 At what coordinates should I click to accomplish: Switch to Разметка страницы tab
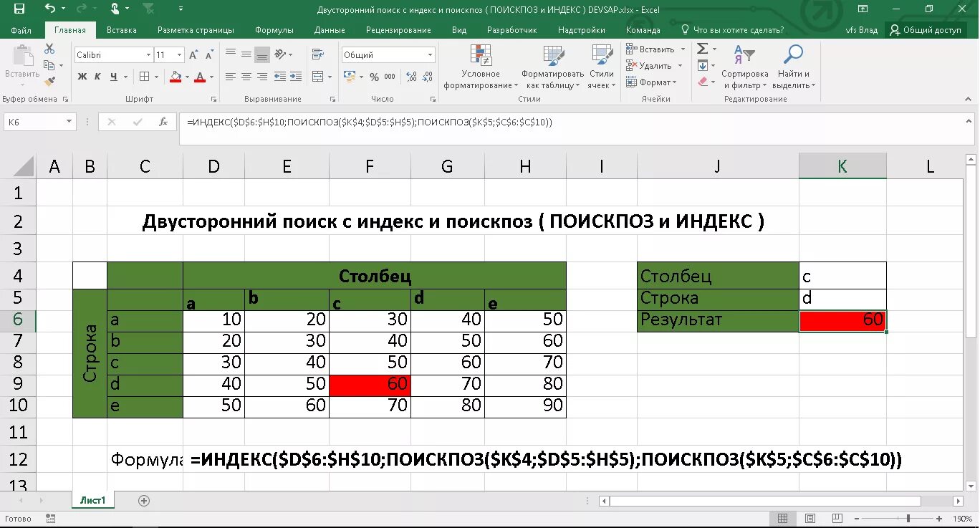tap(196, 30)
